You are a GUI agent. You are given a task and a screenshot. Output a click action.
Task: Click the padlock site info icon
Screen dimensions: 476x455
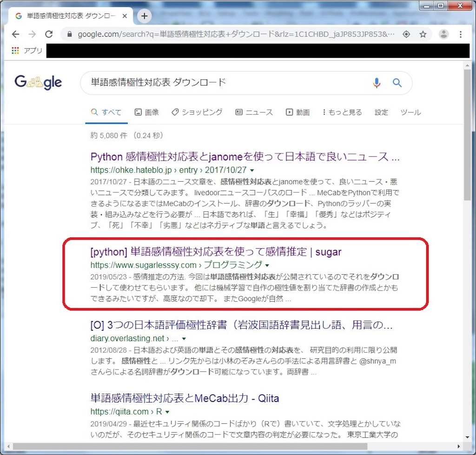[70, 34]
